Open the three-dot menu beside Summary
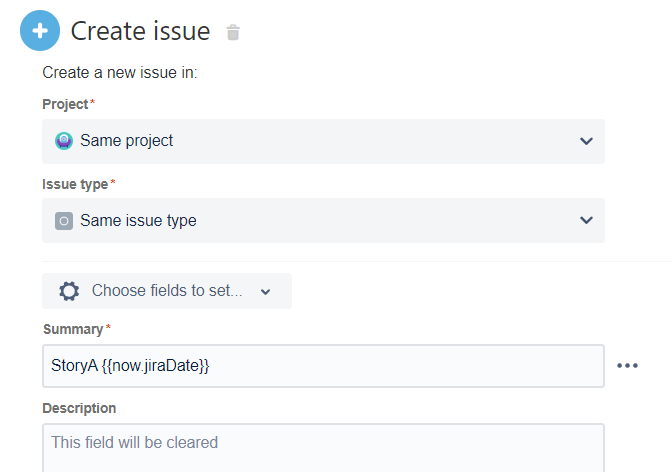The image size is (672, 472). click(627, 366)
